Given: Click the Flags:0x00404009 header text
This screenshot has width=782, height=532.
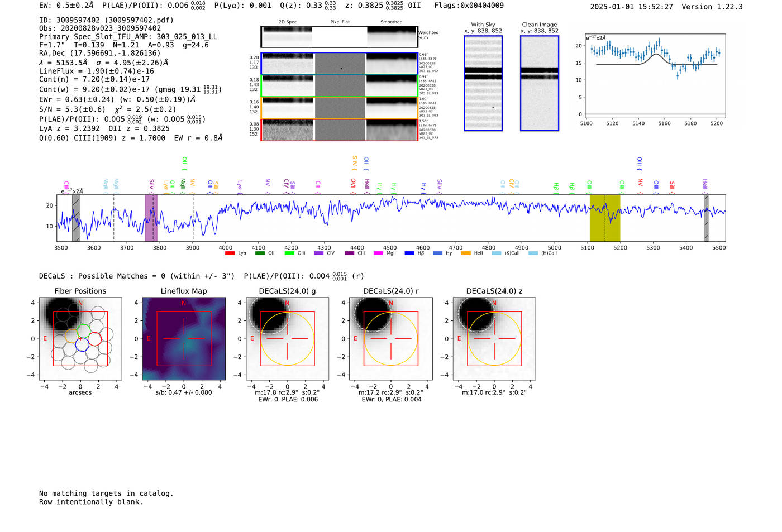Looking at the screenshot, I should pos(469,6).
